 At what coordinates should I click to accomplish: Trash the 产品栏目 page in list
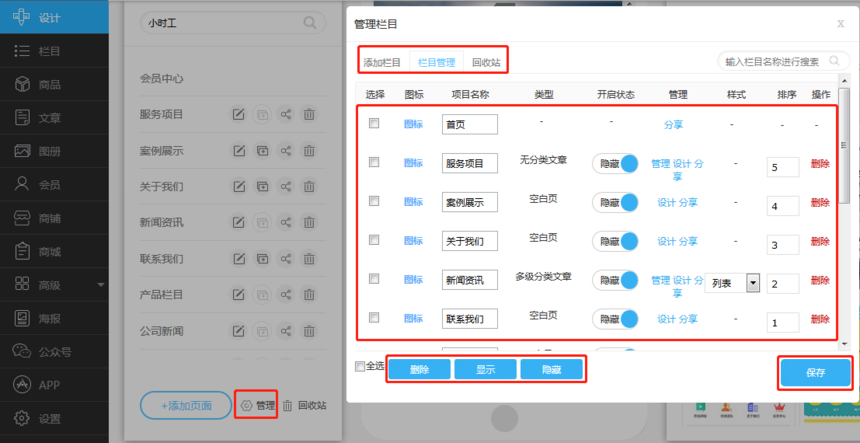point(309,295)
